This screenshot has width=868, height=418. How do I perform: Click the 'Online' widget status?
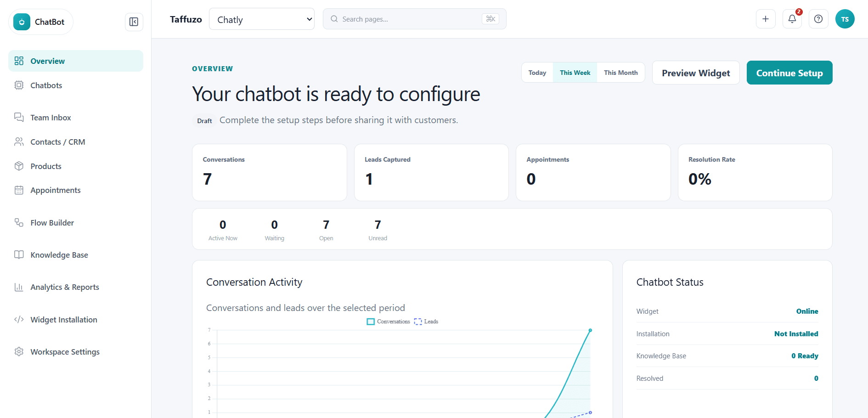tap(807, 311)
